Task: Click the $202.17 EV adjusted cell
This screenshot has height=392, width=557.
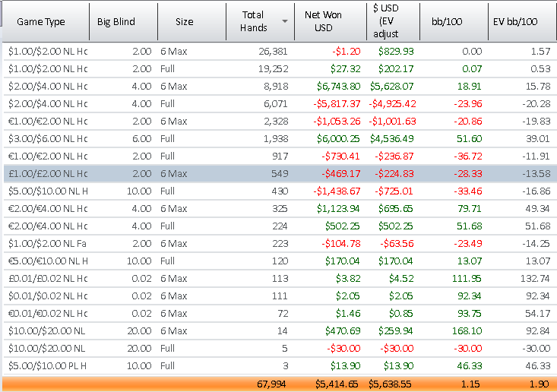Action: tap(396, 69)
